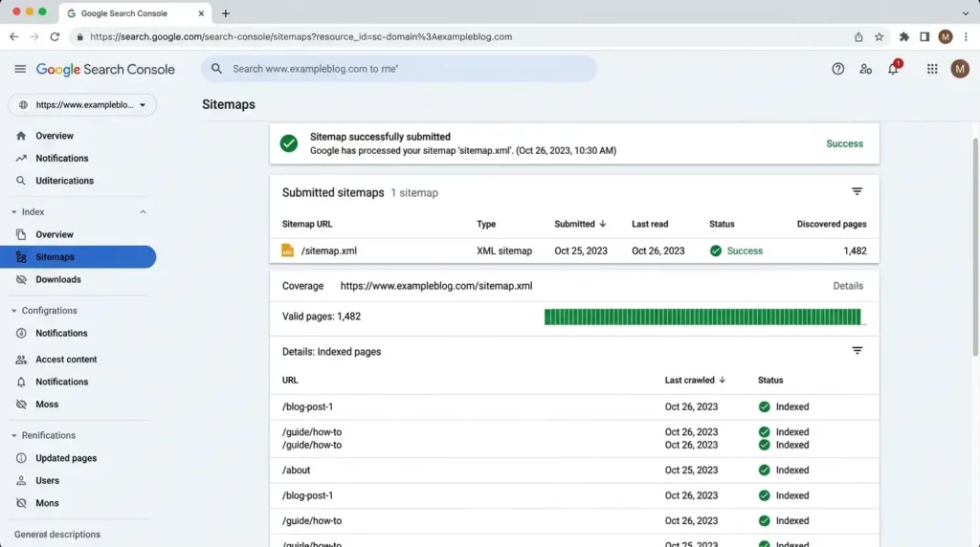Select Sitemaps in sidebar
This screenshot has height=547, width=980.
78,256
